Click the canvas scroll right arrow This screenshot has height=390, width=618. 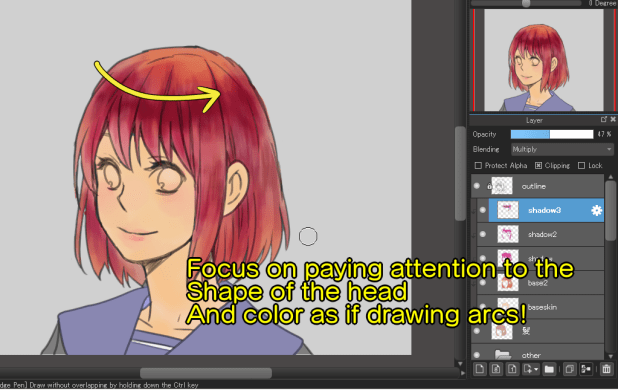tap(463, 373)
